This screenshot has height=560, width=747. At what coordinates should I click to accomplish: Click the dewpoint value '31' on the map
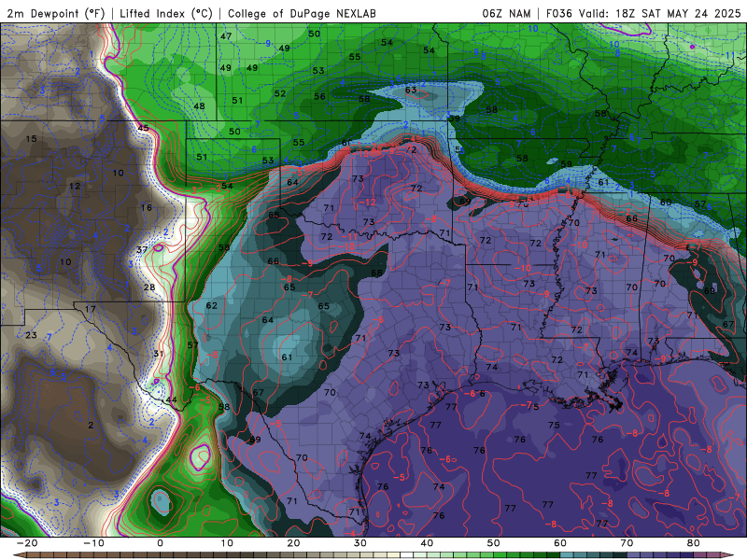(x=159, y=354)
